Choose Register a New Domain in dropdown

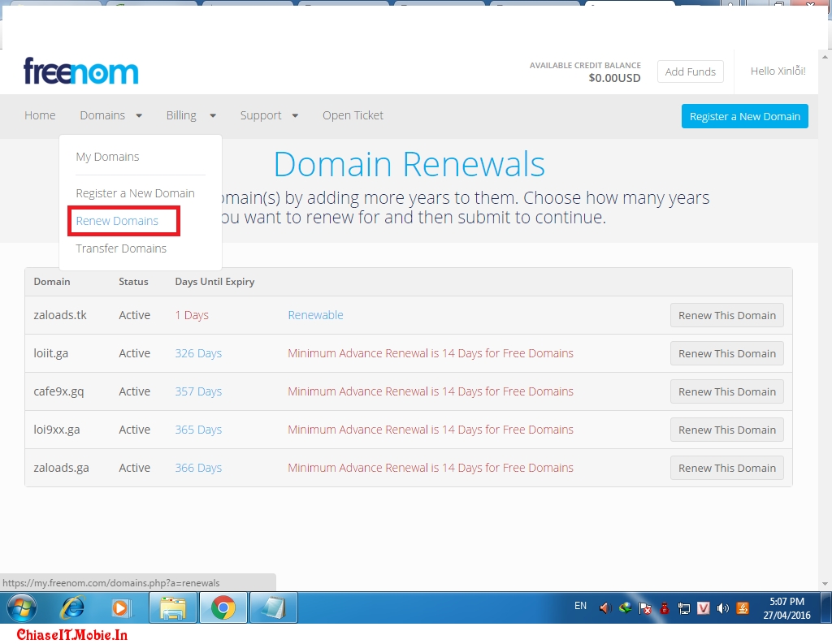tap(136, 193)
